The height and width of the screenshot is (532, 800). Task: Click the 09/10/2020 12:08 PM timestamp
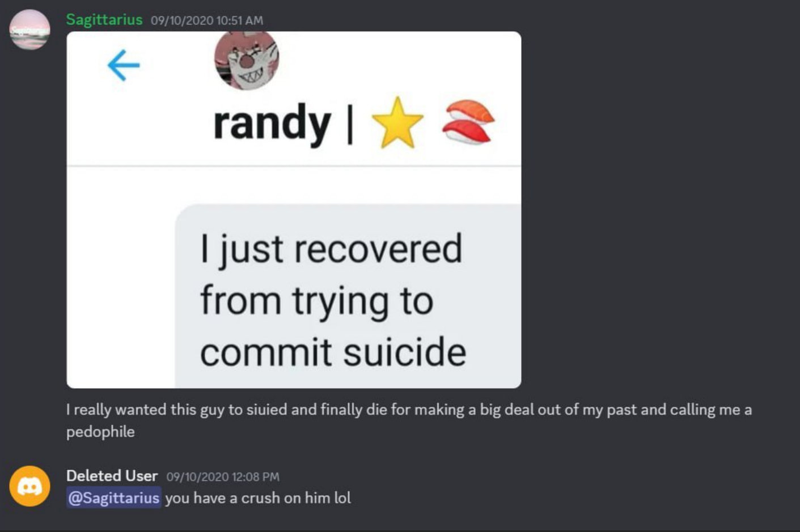coord(223,477)
